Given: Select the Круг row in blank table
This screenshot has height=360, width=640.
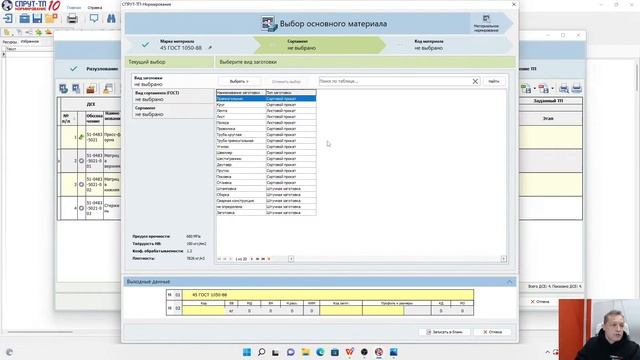Looking at the screenshot, I should 266,104.
